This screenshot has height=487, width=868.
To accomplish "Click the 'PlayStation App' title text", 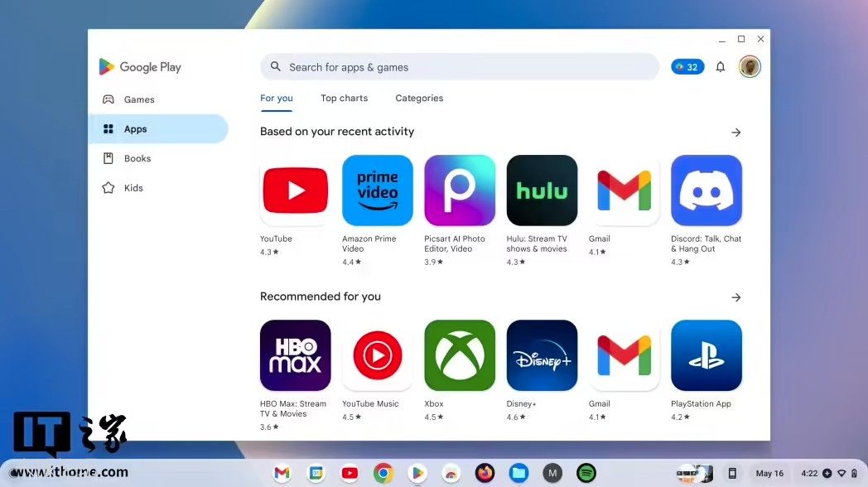I will (701, 403).
